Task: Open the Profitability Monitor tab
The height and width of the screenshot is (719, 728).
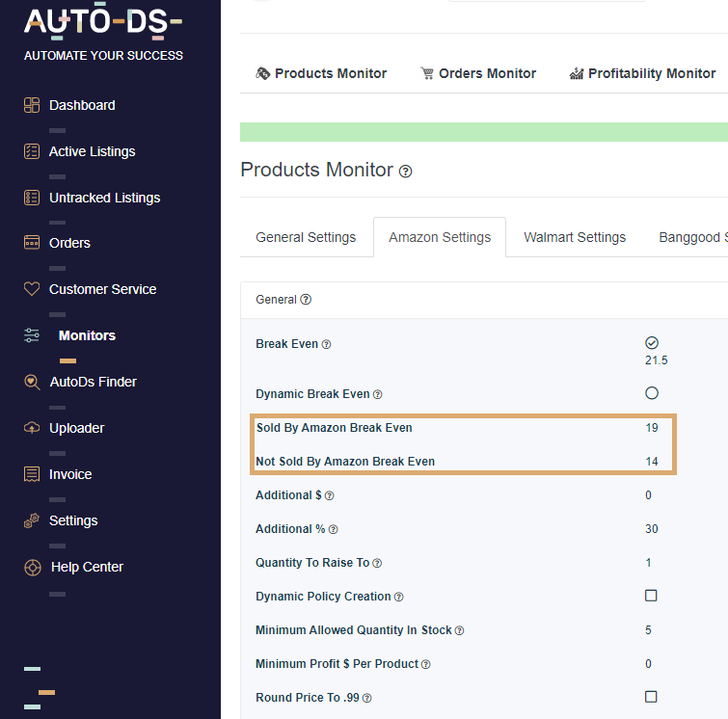Action: (642, 73)
